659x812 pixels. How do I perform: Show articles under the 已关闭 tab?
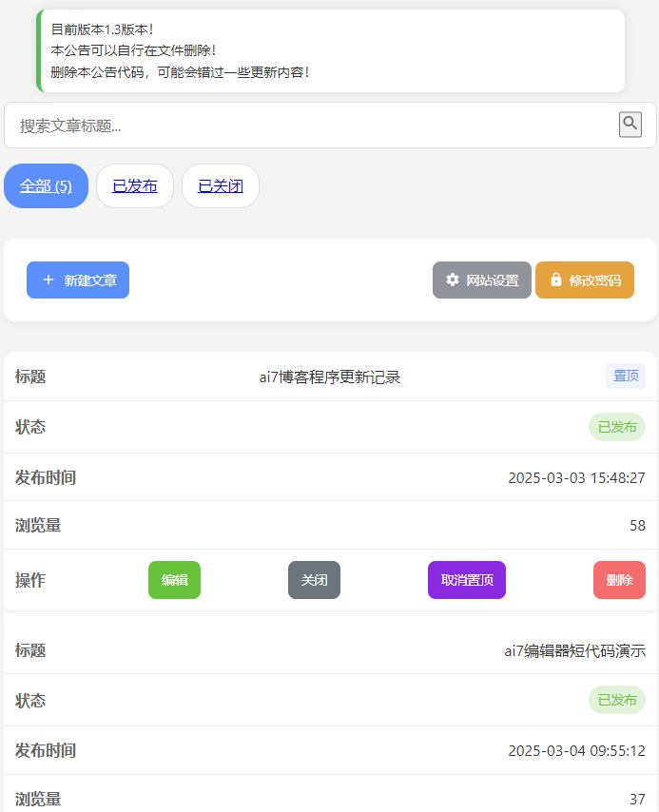[x=221, y=186]
